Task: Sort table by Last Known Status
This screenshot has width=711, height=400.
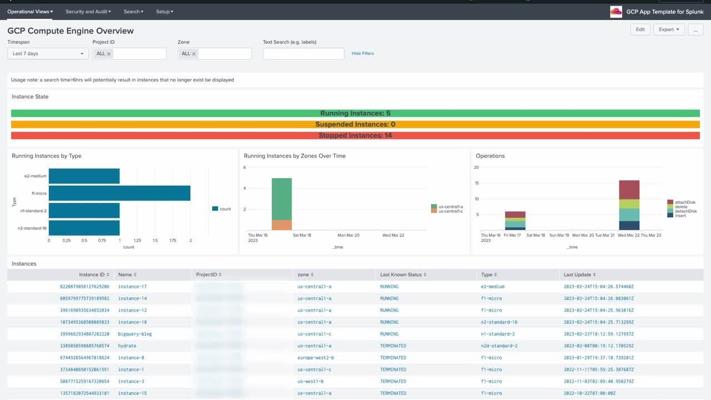Action: click(x=401, y=274)
